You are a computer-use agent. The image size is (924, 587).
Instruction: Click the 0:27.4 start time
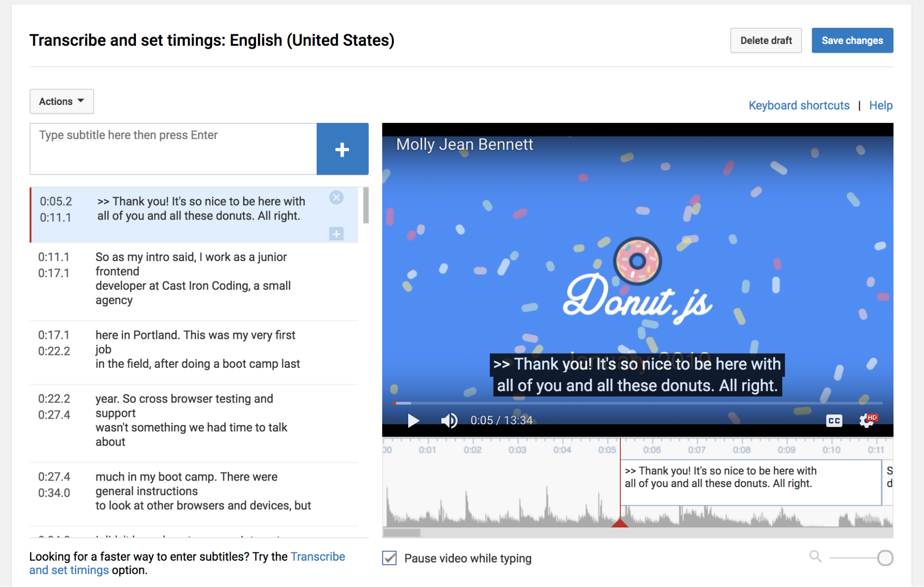(x=54, y=477)
